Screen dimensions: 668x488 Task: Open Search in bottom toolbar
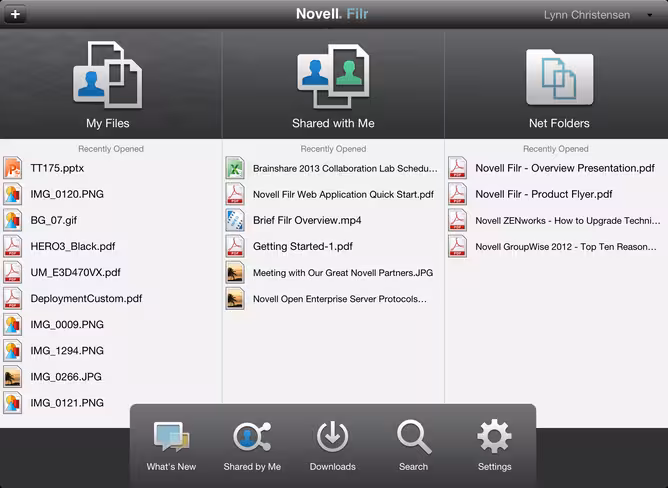coord(414,446)
